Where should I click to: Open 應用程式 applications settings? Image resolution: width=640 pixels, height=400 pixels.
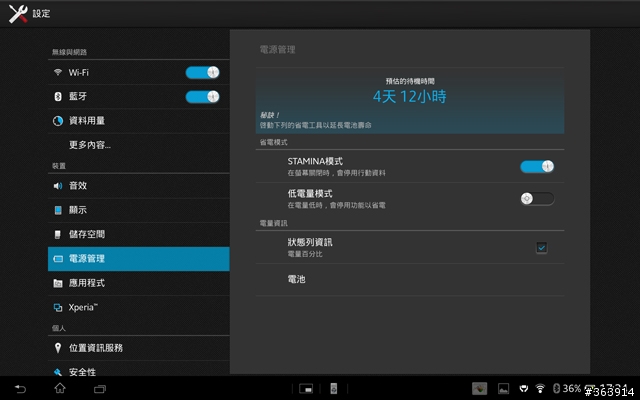(x=139, y=283)
